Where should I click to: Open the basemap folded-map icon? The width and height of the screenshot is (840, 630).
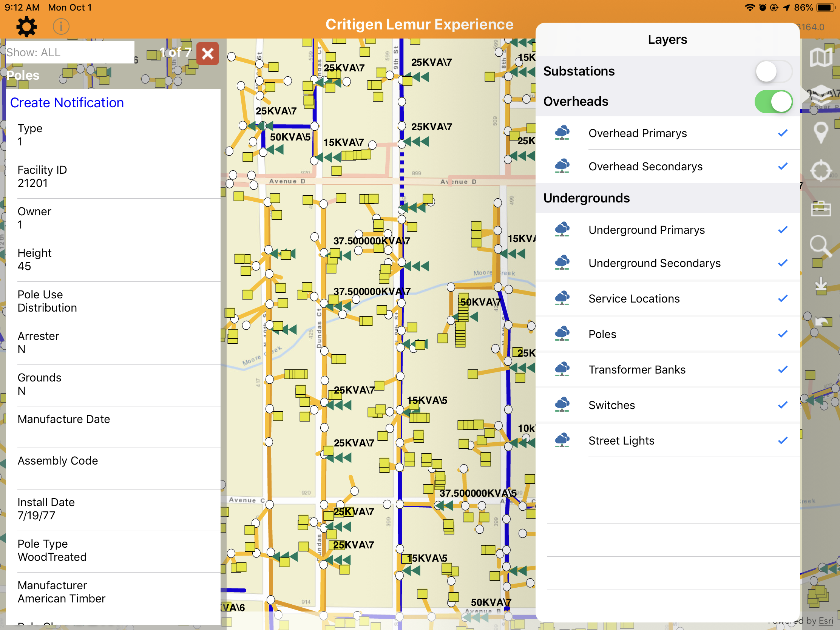click(821, 58)
